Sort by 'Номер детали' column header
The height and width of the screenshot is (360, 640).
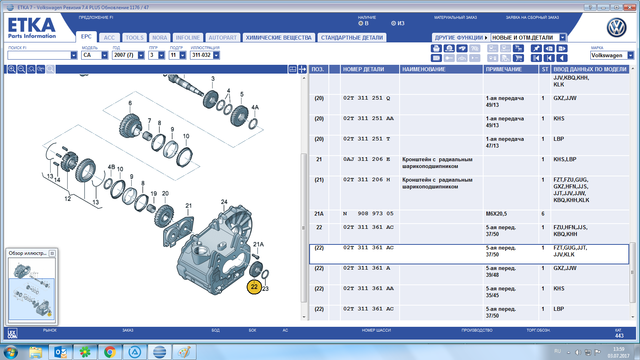tap(369, 69)
